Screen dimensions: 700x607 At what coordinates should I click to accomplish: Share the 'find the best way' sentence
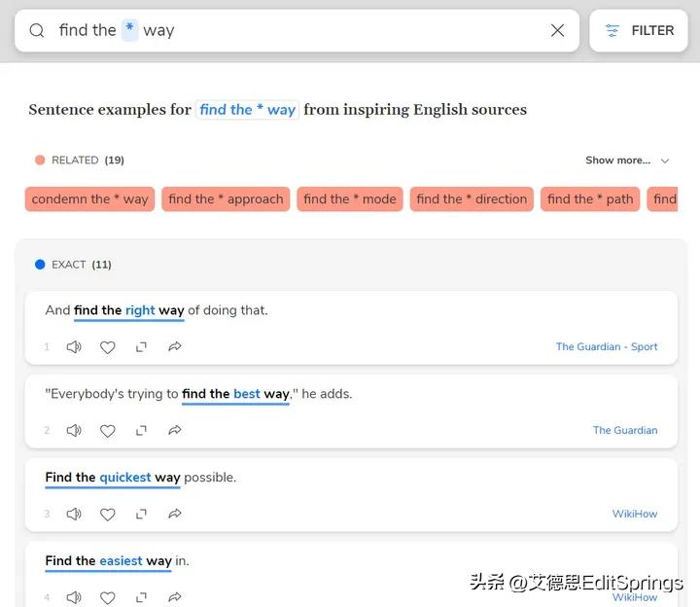click(x=175, y=430)
